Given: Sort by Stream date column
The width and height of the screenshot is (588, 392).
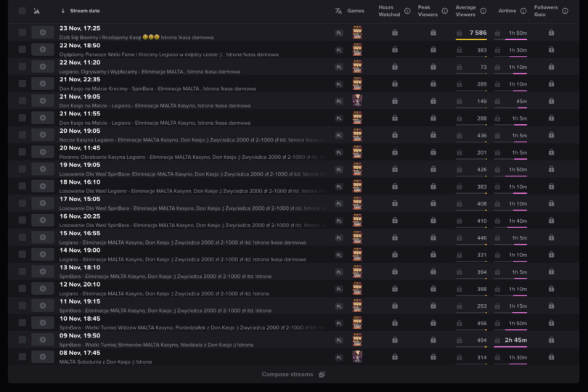Looking at the screenshot, I should pos(84,11).
